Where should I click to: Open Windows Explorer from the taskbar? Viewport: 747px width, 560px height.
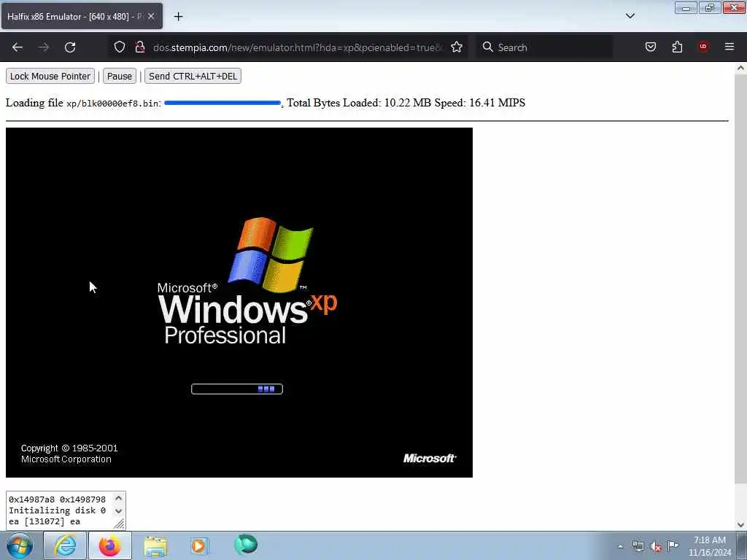pos(155,545)
